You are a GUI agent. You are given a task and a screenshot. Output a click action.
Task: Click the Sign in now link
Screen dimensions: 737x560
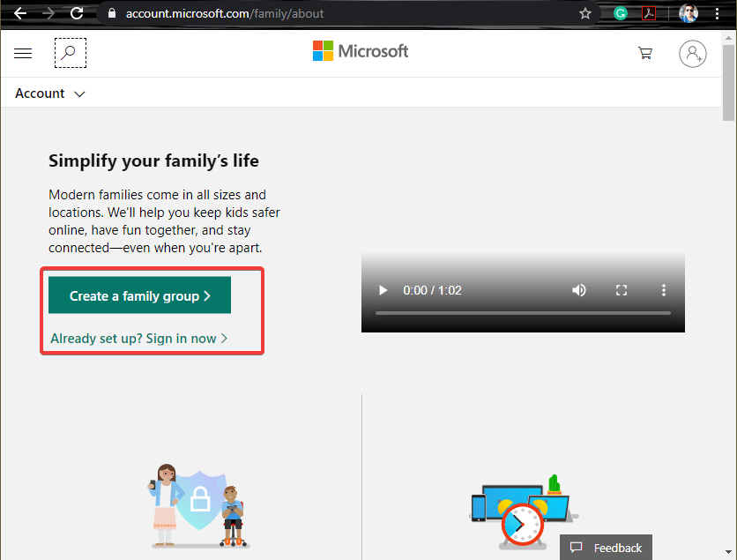pos(138,338)
